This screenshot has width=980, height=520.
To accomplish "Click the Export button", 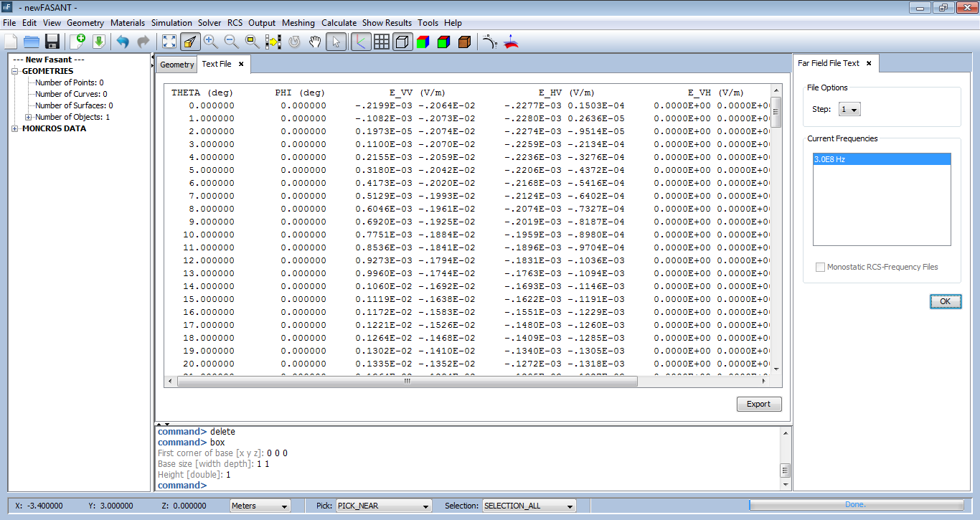I will [x=758, y=404].
